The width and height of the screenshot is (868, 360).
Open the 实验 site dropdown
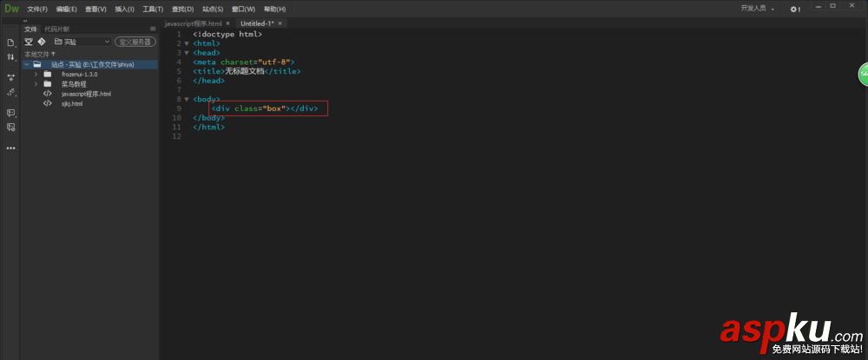[x=82, y=41]
